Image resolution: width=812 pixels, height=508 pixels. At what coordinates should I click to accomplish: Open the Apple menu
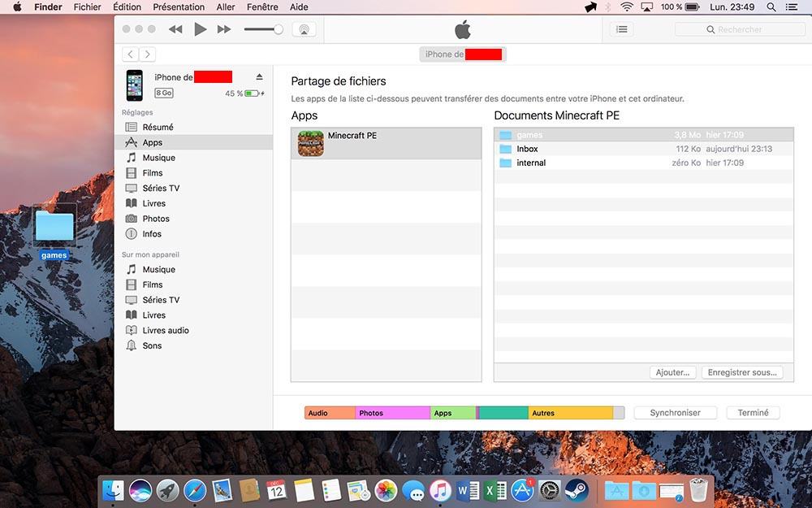(17, 7)
